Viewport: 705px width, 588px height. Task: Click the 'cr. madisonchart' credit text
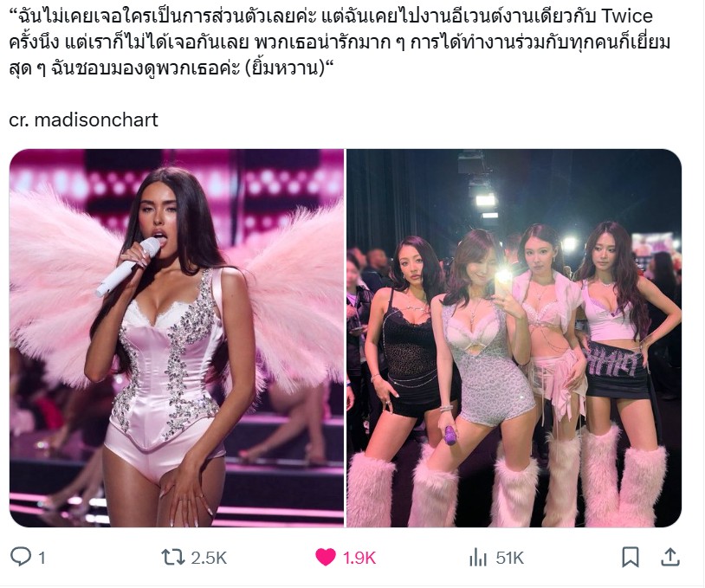pos(84,120)
